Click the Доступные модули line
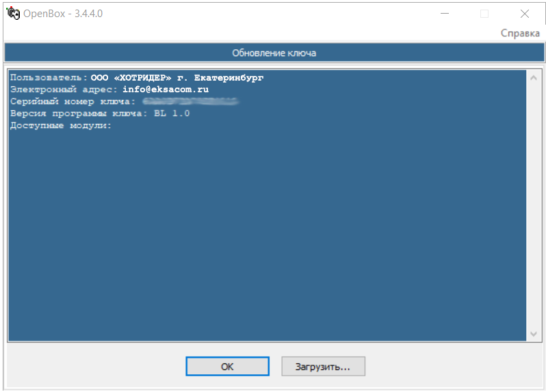This screenshot has height=392, width=546. point(60,126)
